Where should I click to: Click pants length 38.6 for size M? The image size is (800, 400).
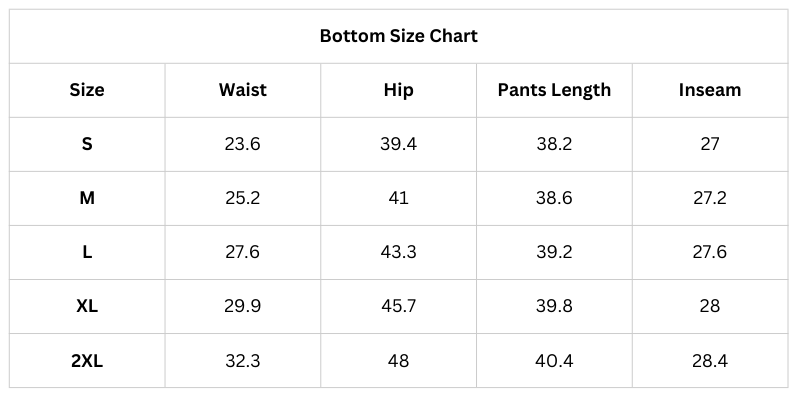(554, 198)
